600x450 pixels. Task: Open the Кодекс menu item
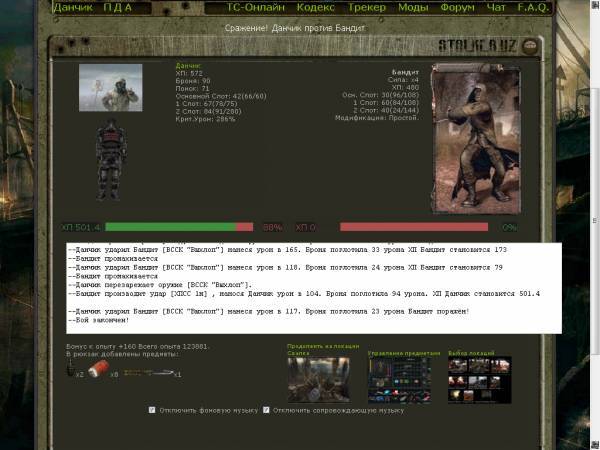pyautogui.click(x=316, y=8)
